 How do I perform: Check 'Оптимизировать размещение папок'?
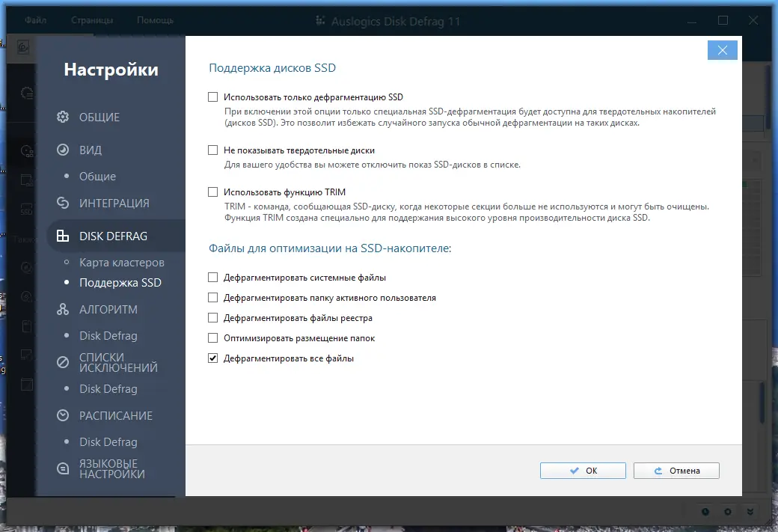point(213,338)
